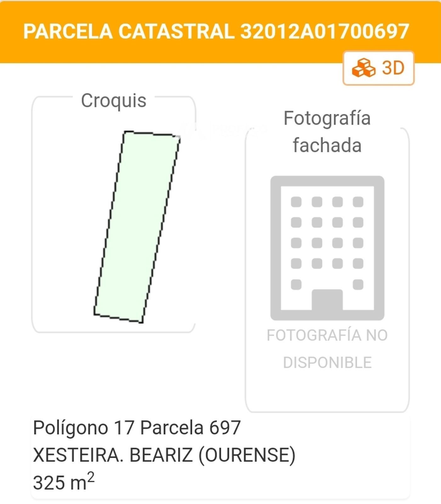This screenshot has height=504, width=441.
Task: Click the PARCELA CATASTRAL 32012A01700697 header
Action: point(216,31)
